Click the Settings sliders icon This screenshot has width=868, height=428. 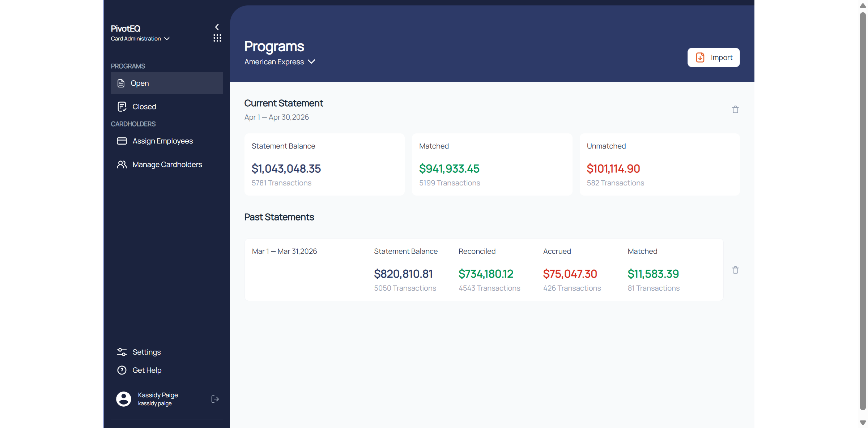pyautogui.click(x=122, y=352)
